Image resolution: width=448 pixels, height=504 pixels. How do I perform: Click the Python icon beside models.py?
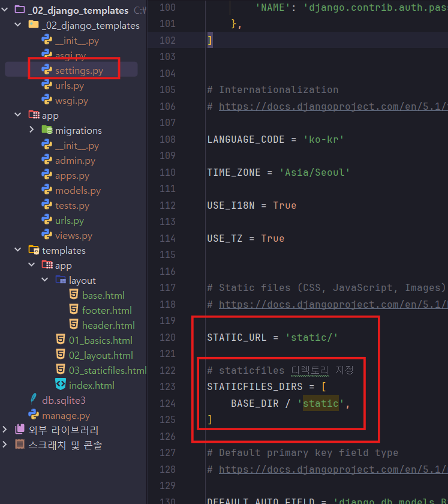click(x=47, y=190)
